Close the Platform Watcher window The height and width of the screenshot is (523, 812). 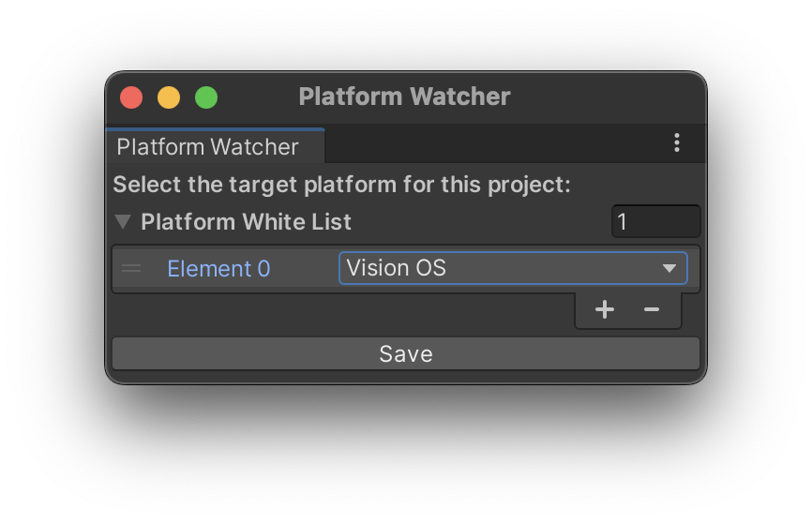(131, 97)
